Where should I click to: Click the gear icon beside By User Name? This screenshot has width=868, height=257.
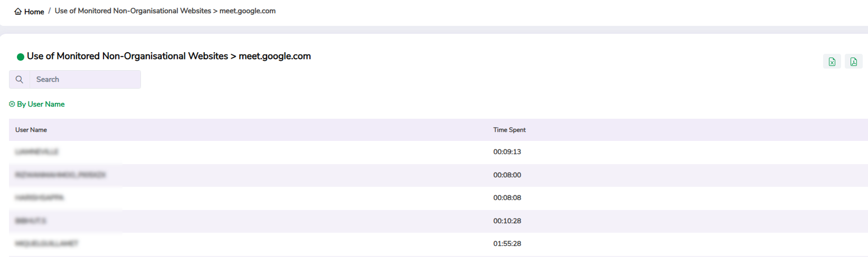12,104
